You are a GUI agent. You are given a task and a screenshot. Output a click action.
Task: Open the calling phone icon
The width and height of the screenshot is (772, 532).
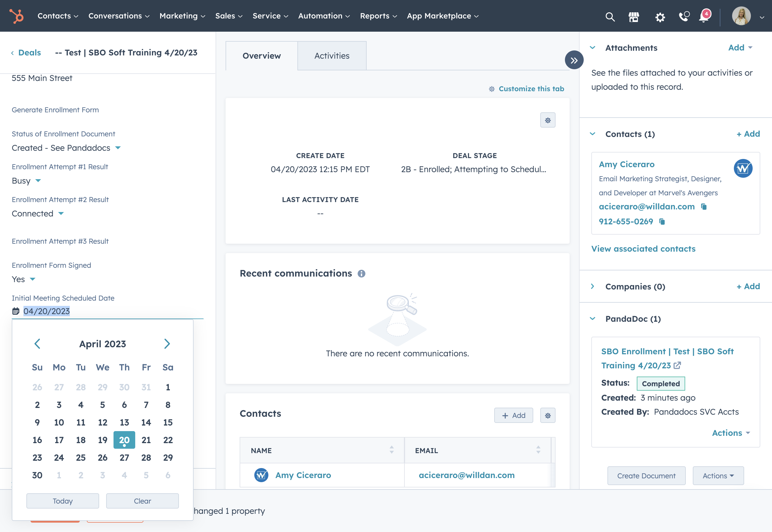point(684,16)
